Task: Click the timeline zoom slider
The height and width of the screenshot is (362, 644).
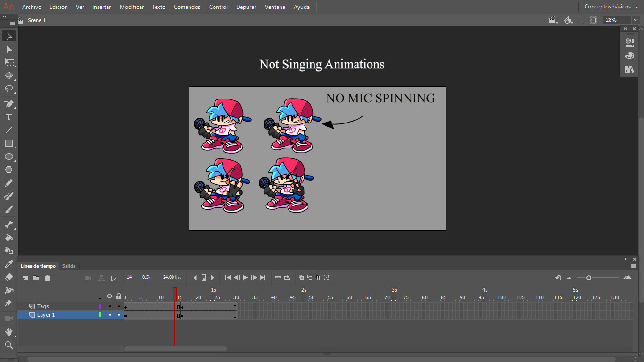Action: pyautogui.click(x=590, y=278)
